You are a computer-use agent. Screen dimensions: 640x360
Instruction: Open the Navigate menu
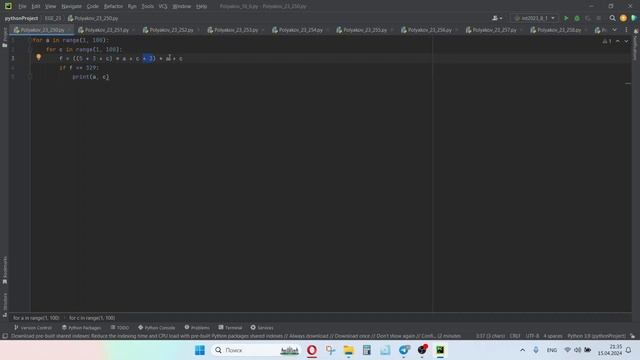(71, 6)
